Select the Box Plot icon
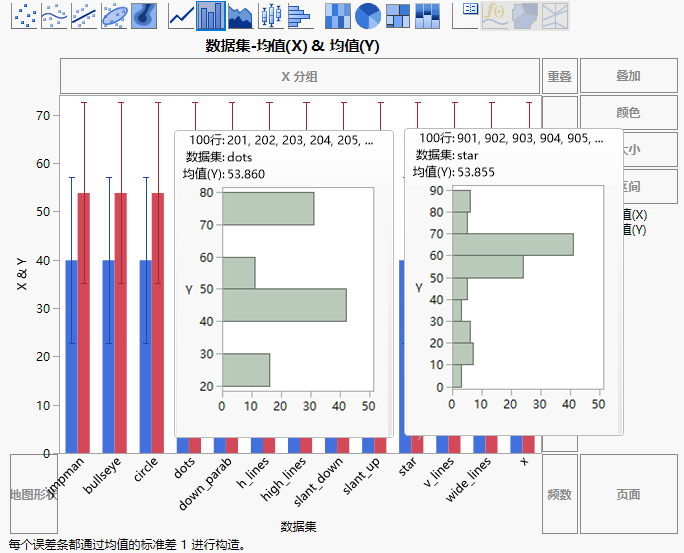This screenshot has height=553, width=684. pyautogui.click(x=270, y=15)
